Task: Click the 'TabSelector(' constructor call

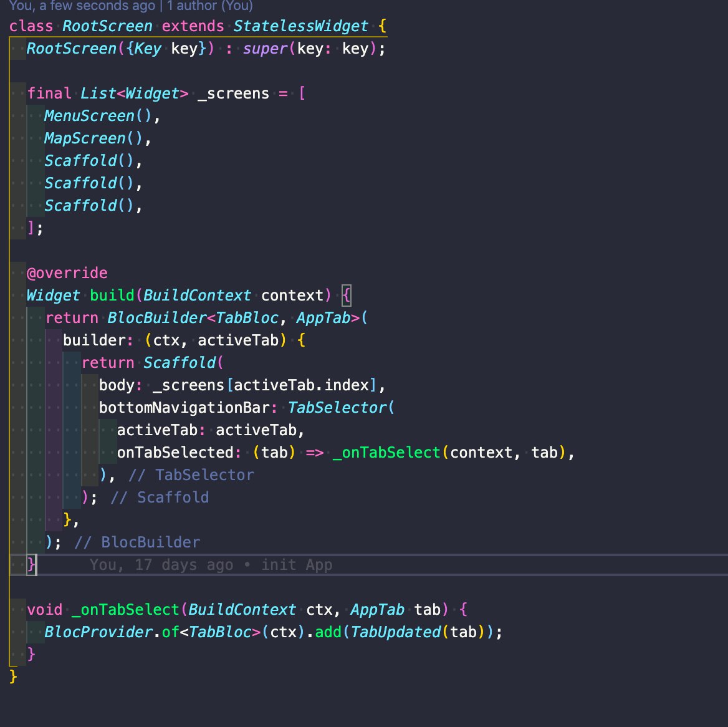Action: [x=342, y=407]
